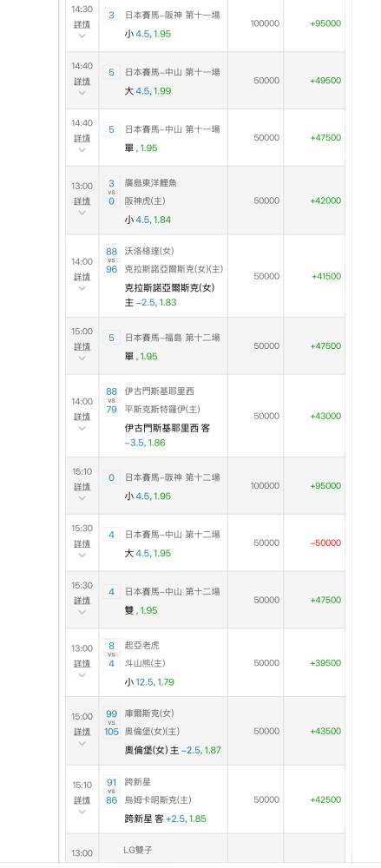381x868 pixels.
Task: Select the 99 vs 105 score box
Action: point(111,722)
